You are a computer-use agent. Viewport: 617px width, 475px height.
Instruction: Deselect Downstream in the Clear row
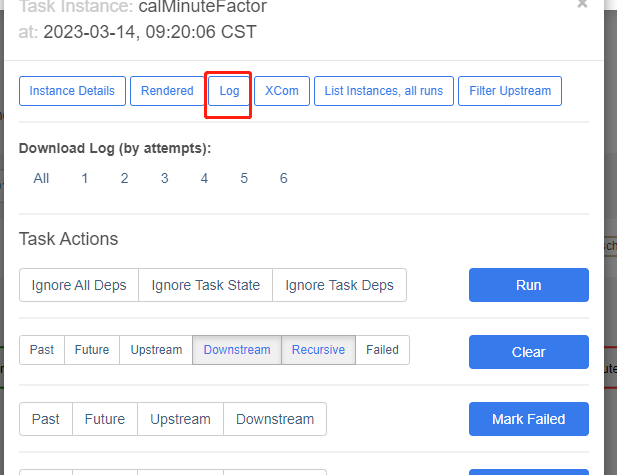pos(237,350)
